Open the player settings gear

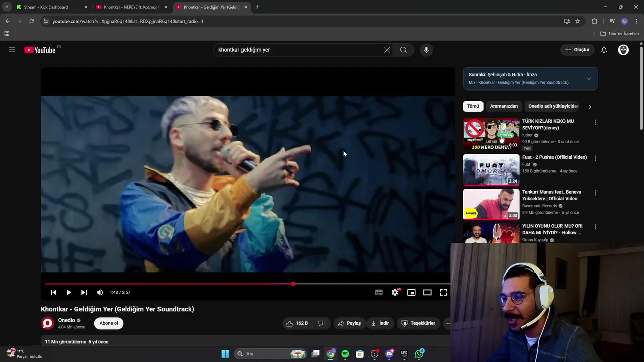[x=395, y=292]
